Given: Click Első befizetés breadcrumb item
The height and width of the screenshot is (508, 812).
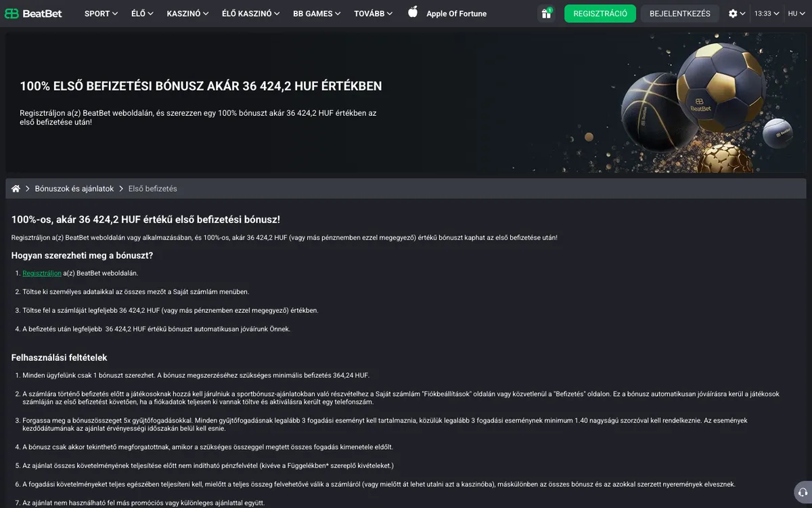Looking at the screenshot, I should tap(152, 189).
